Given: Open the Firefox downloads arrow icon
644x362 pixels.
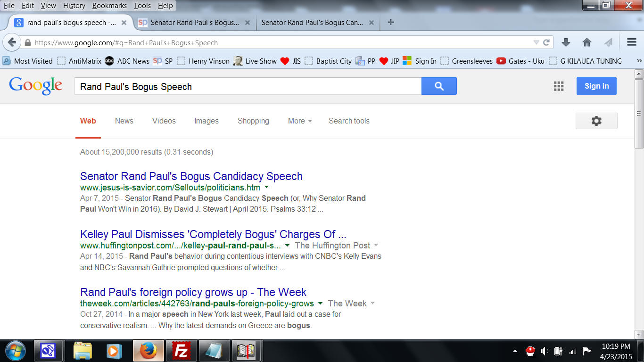Looking at the screenshot, I should click(566, 42).
